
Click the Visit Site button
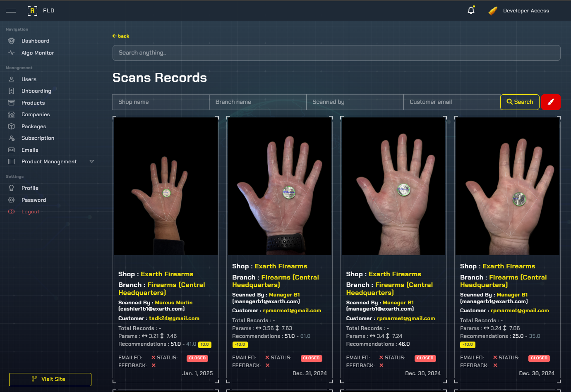click(x=50, y=379)
